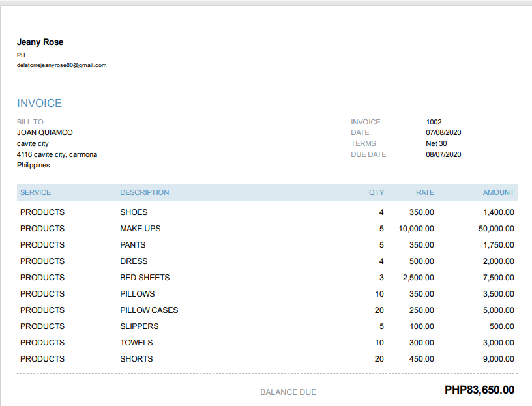Select customer name JOAN QUIAMCO
532x406 pixels.
pos(45,132)
